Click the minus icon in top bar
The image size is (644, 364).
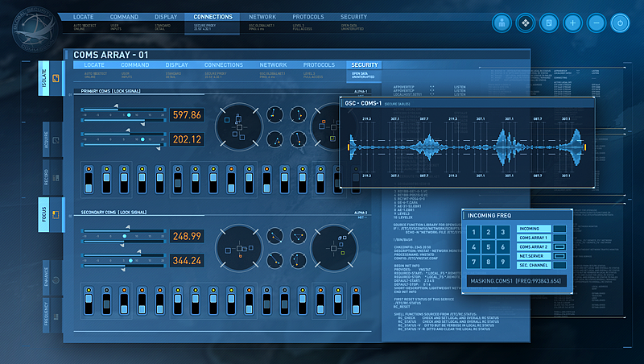[597, 23]
